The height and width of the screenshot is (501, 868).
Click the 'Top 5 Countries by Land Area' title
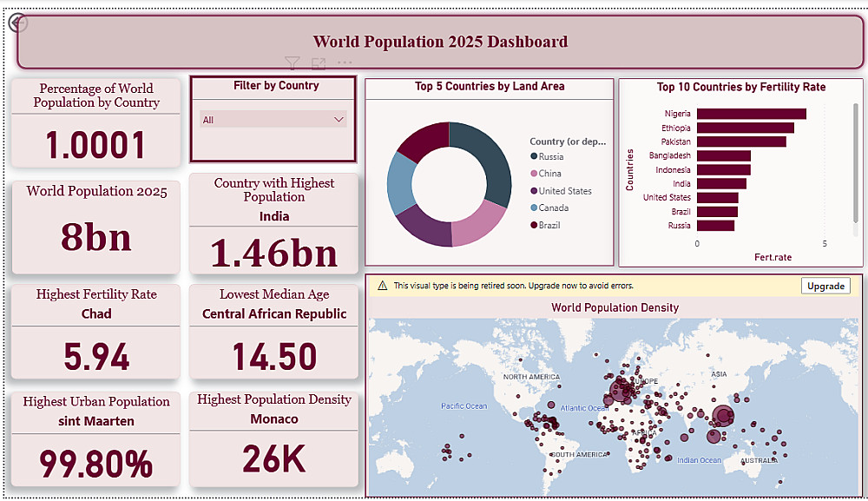(490, 86)
